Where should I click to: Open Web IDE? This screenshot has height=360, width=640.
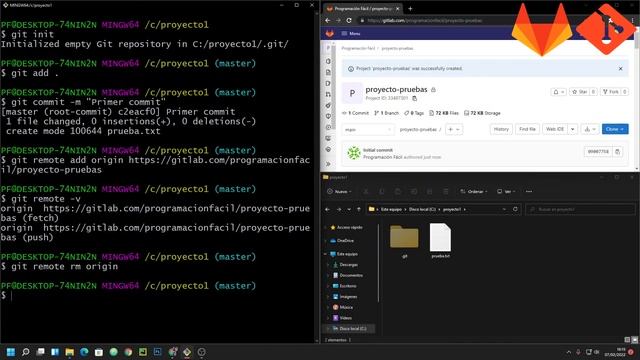555,129
